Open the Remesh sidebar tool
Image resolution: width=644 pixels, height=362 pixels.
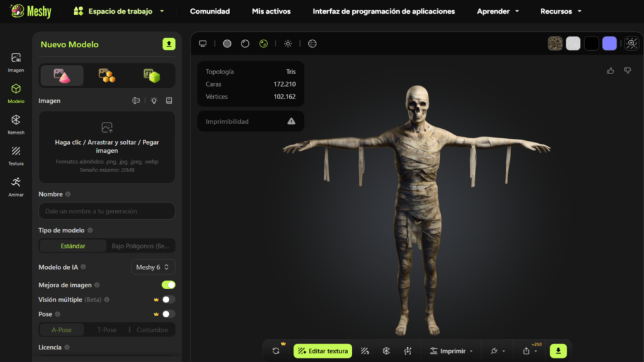point(16,125)
